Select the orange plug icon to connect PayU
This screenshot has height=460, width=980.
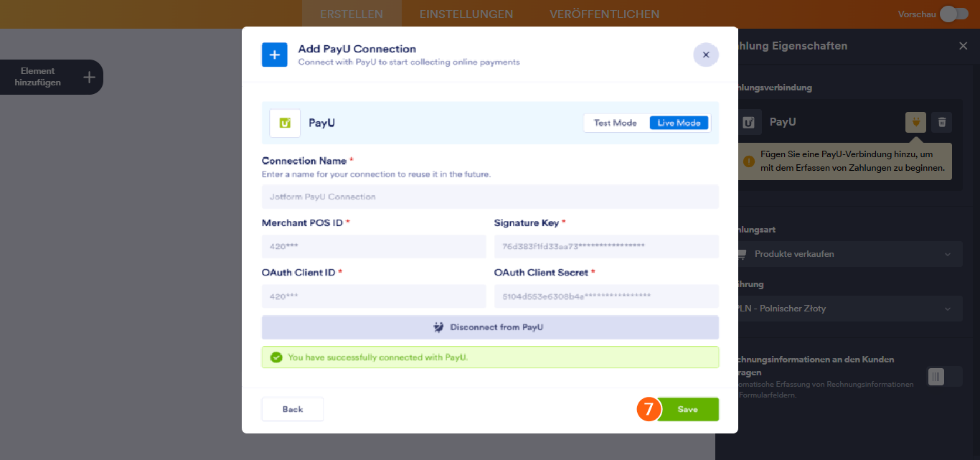pos(915,122)
